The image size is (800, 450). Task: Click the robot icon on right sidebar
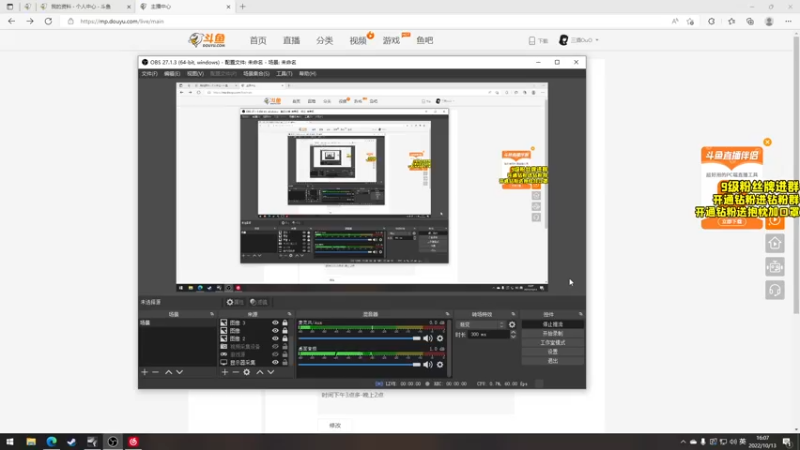(x=774, y=267)
